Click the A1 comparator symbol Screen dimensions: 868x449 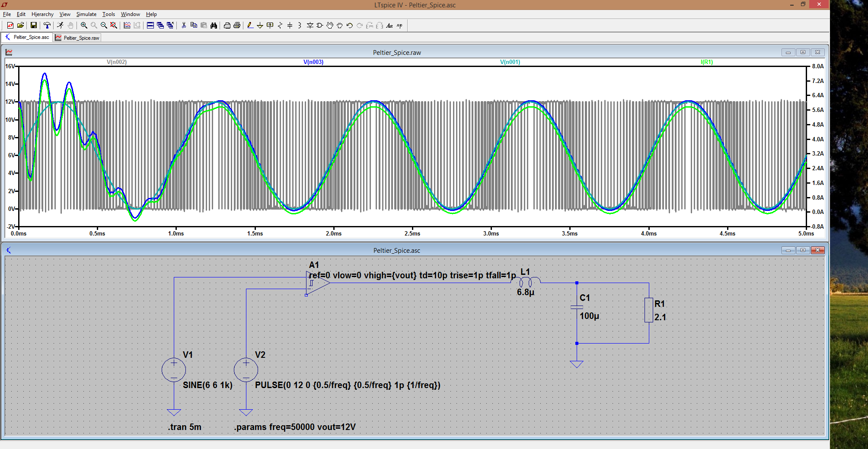pyautogui.click(x=318, y=283)
